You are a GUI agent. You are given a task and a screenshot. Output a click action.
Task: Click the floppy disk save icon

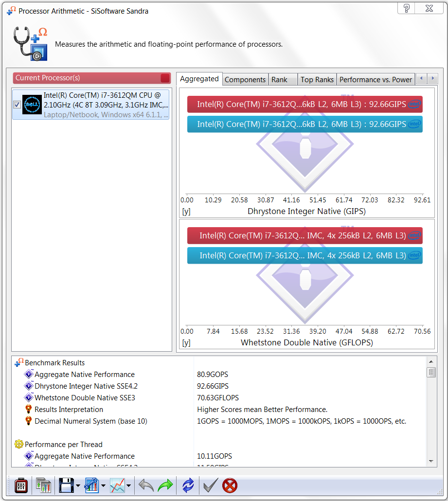(67, 485)
